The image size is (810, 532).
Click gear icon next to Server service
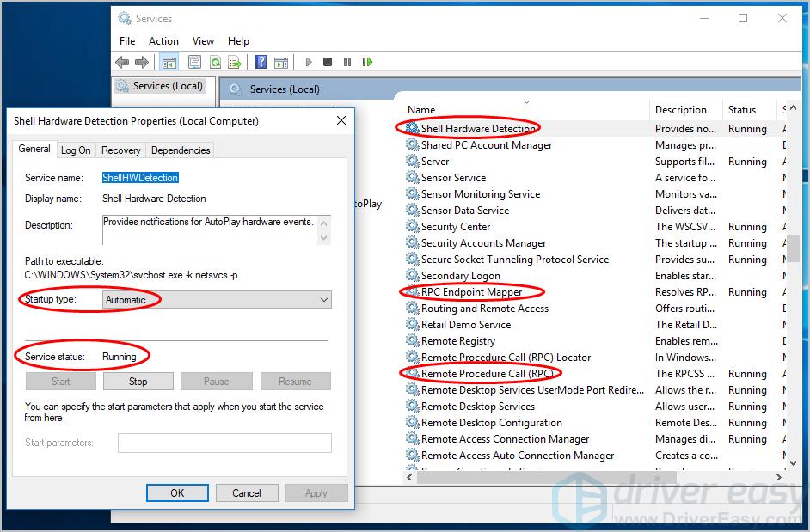point(412,162)
